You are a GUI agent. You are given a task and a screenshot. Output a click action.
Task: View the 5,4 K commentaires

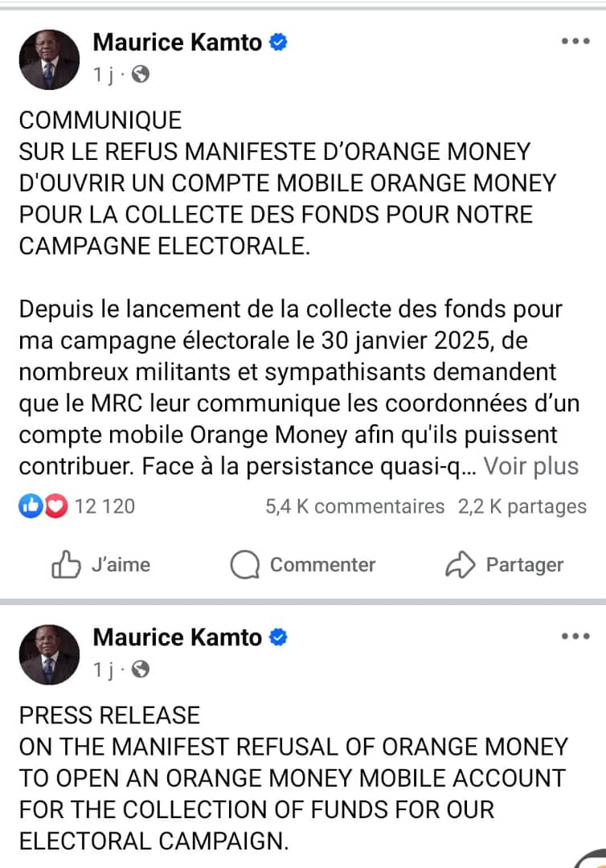354,506
